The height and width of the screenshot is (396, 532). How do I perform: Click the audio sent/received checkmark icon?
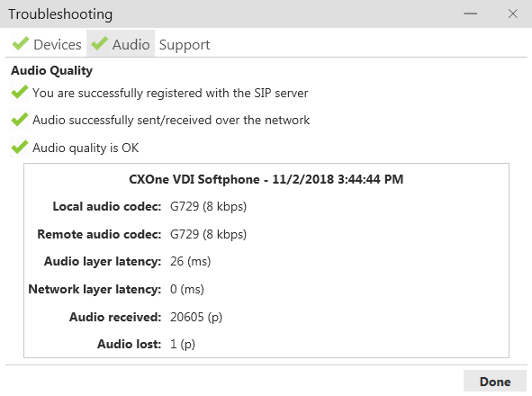coord(19,120)
